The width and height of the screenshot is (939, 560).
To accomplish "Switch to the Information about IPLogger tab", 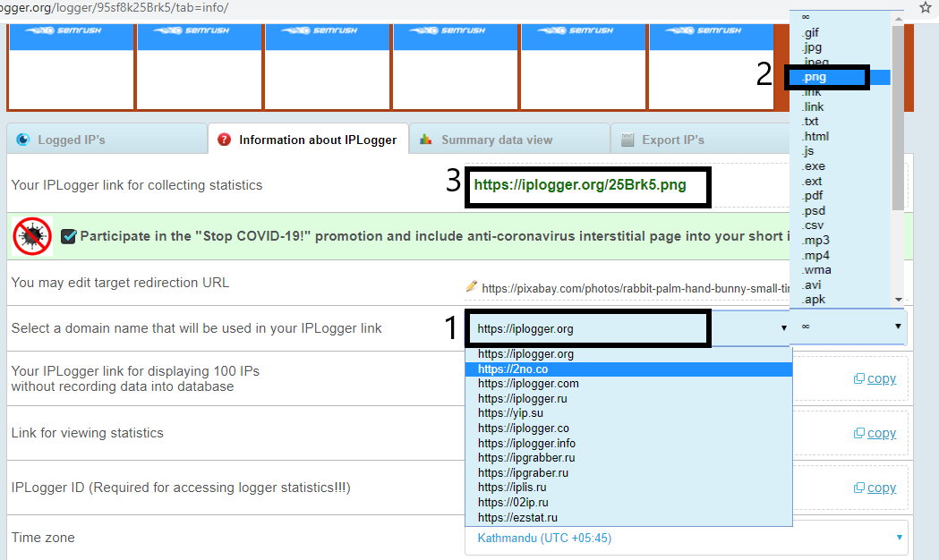I will pyautogui.click(x=309, y=140).
